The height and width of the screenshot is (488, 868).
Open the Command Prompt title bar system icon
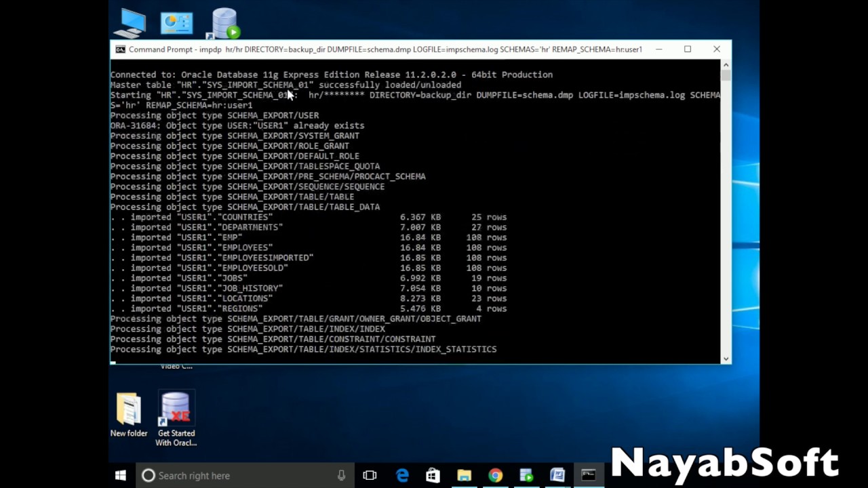120,49
